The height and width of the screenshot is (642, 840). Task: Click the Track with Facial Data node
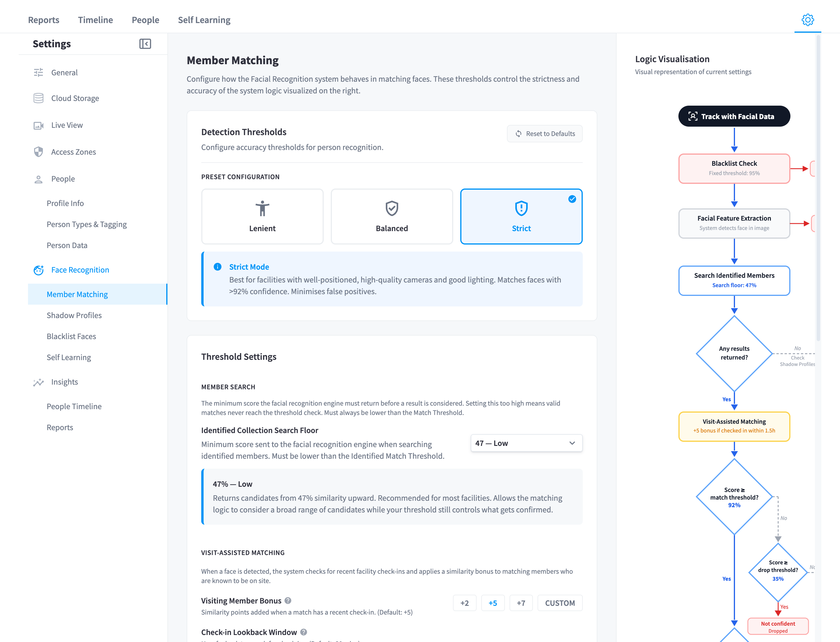pos(734,116)
